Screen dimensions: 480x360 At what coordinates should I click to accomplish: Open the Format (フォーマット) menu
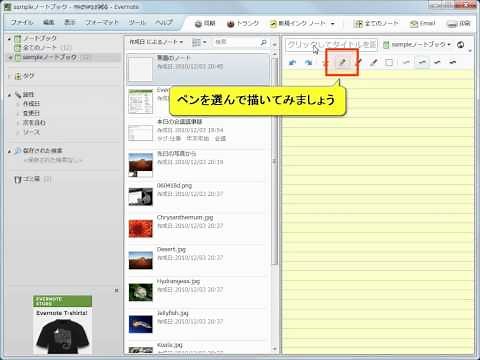[102, 22]
